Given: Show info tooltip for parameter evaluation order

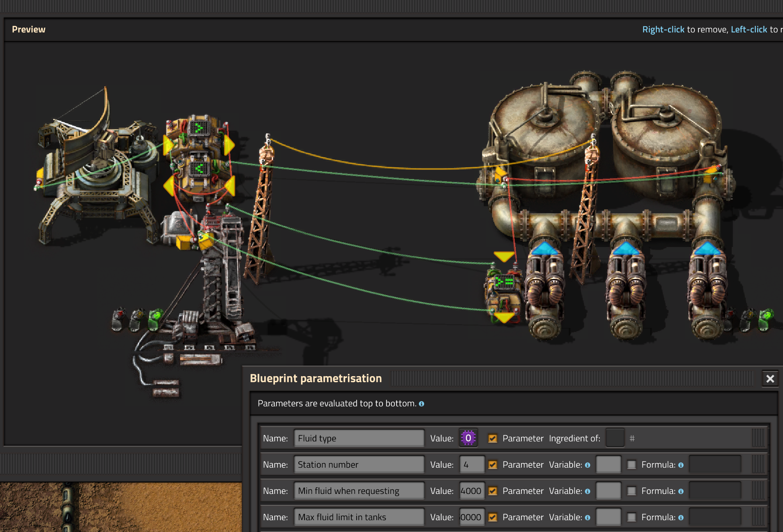Looking at the screenshot, I should pos(421,404).
